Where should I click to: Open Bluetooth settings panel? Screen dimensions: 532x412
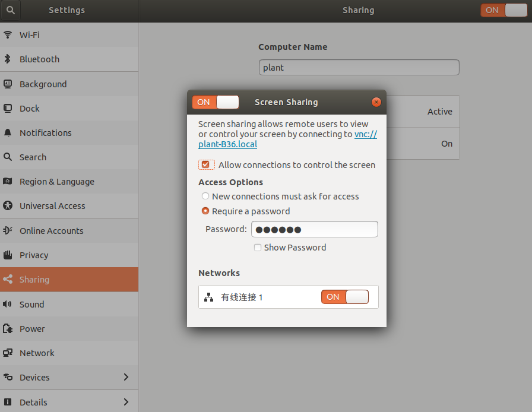point(69,59)
